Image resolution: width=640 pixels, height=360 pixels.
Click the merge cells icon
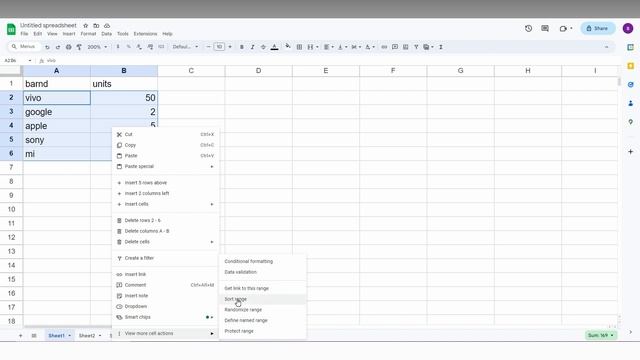coord(310,47)
